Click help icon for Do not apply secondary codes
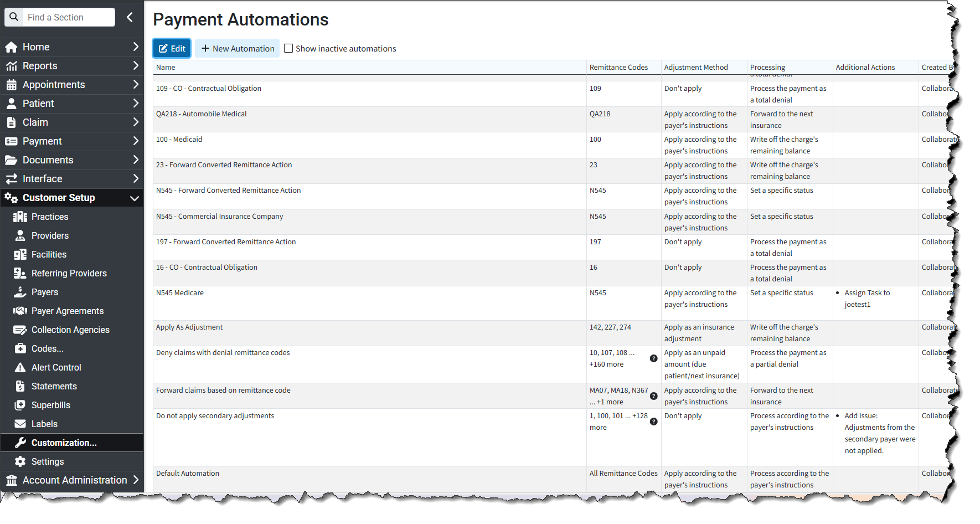This screenshot has height=524, width=980. pos(653,422)
